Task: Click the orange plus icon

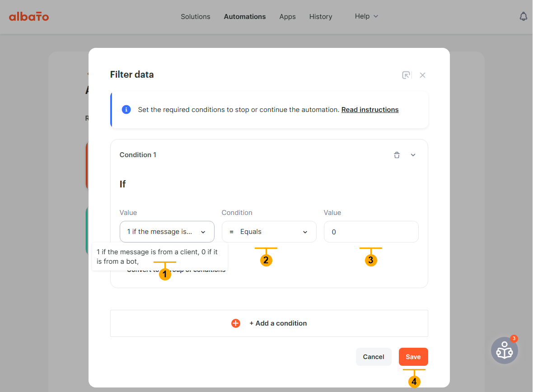Action: [236, 323]
